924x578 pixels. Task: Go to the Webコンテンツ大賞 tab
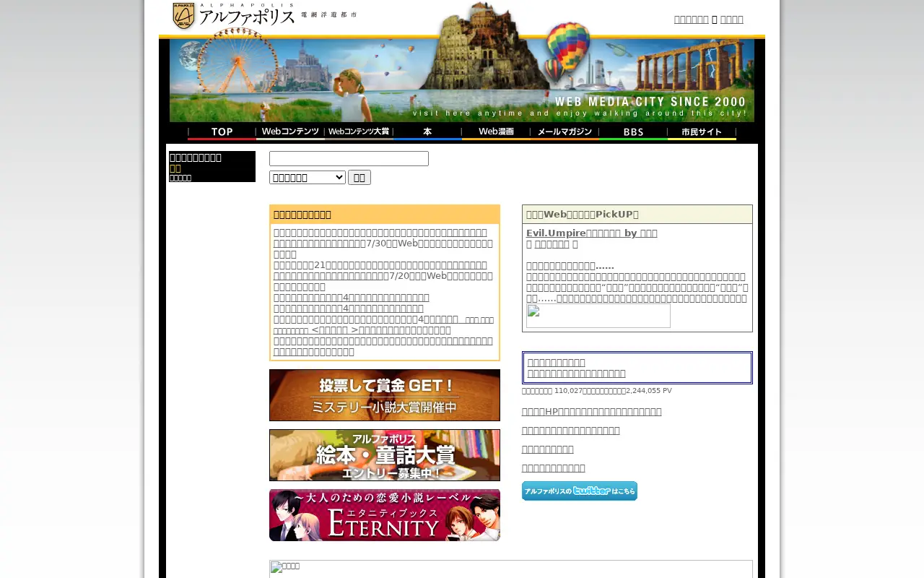(x=359, y=132)
